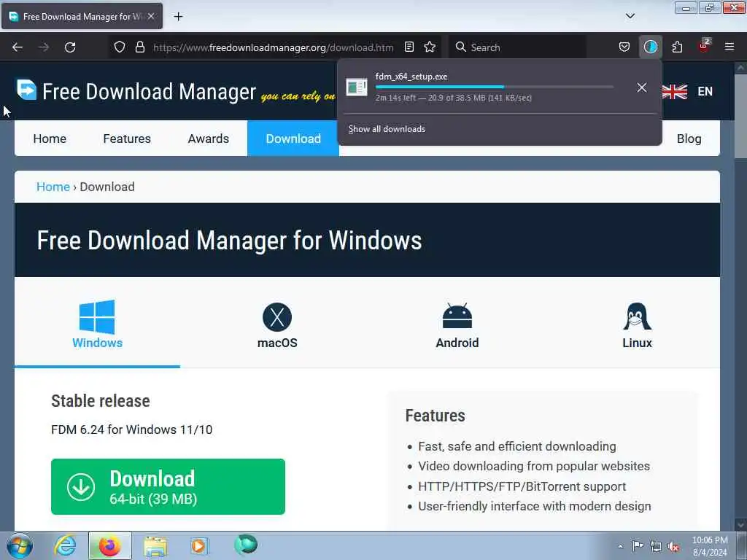The image size is (747, 560).
Task: Show hidden system tray icons
Action: click(620, 547)
